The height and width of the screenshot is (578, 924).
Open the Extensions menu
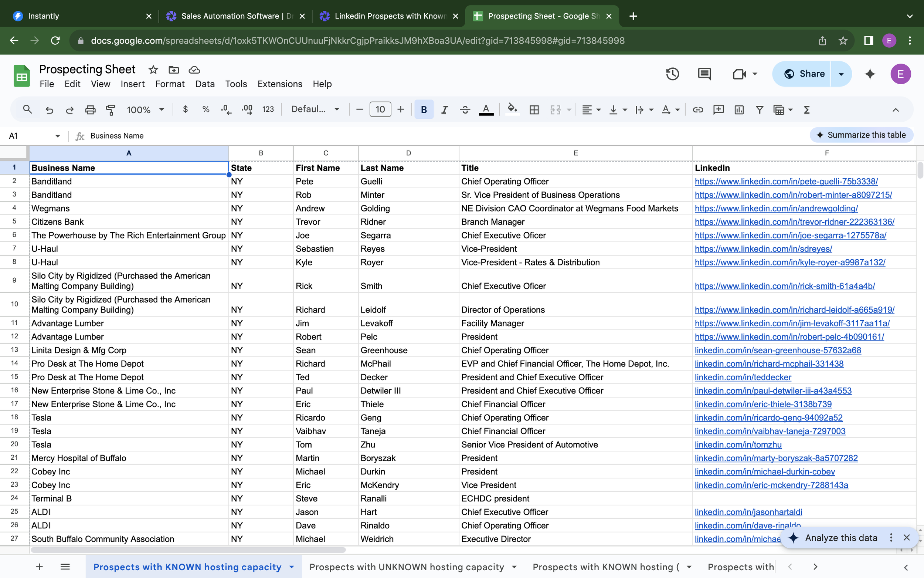tap(280, 84)
